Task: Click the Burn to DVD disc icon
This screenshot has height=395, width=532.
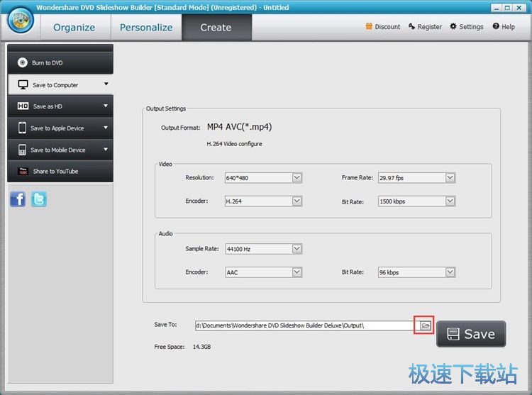Action: [x=23, y=62]
